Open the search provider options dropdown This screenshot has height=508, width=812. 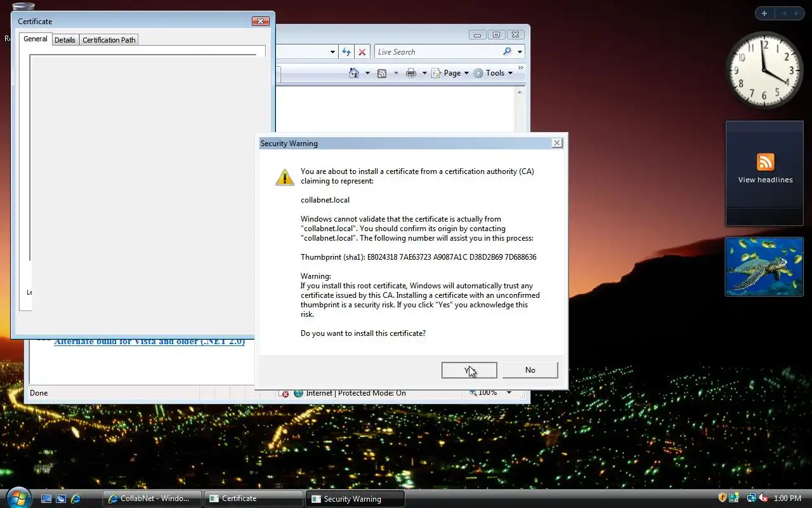[x=520, y=52]
